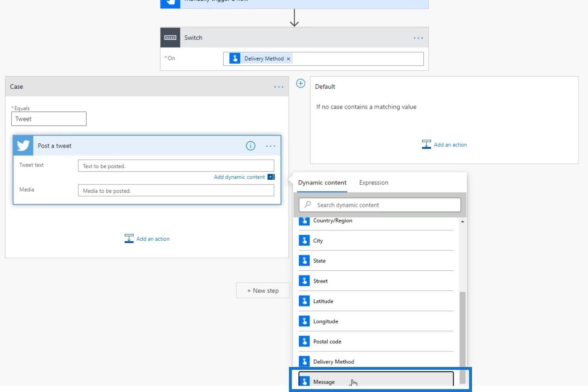Click the Default case title
This screenshot has height=392, width=588.
(x=325, y=87)
